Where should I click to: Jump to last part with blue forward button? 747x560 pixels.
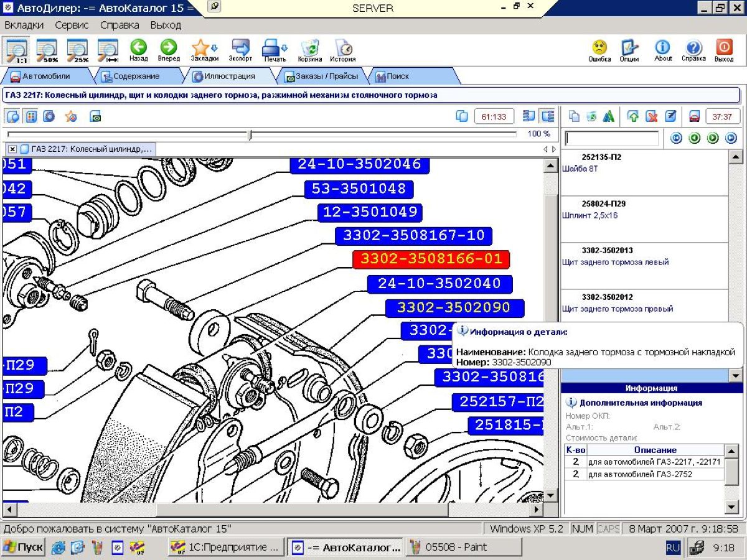[x=731, y=138]
